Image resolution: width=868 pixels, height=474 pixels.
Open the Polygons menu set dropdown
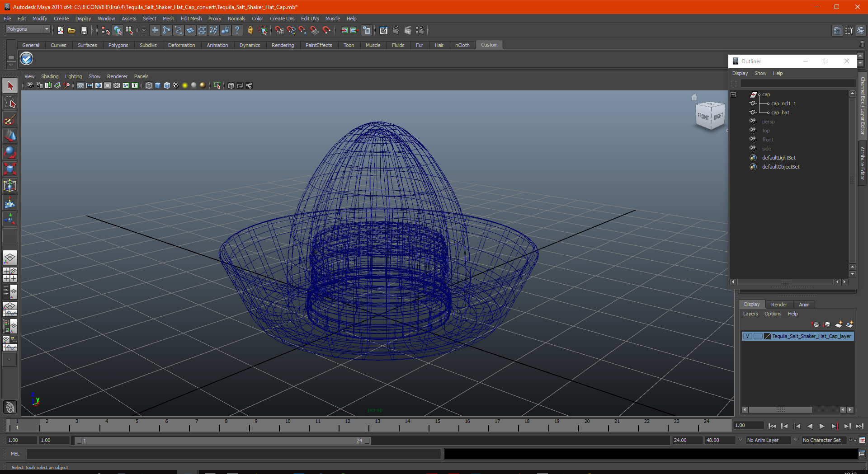click(x=28, y=29)
